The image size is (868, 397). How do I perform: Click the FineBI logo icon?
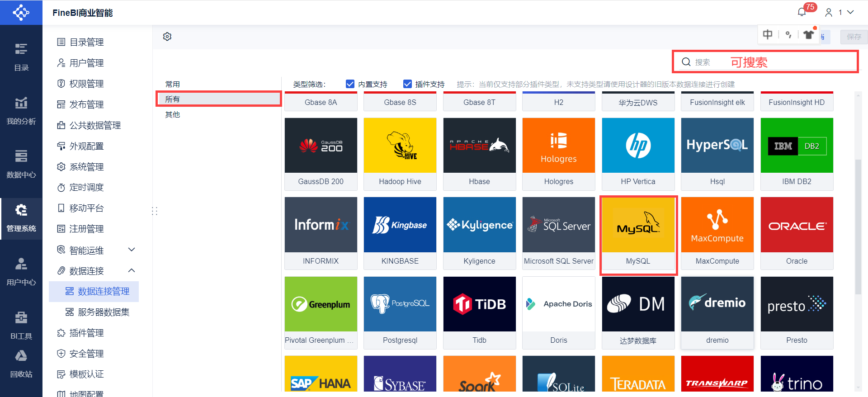tap(21, 12)
